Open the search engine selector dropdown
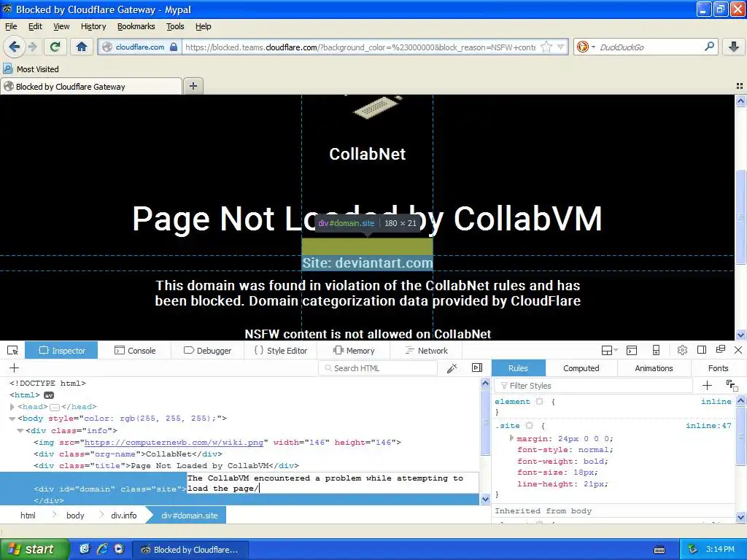 594,47
